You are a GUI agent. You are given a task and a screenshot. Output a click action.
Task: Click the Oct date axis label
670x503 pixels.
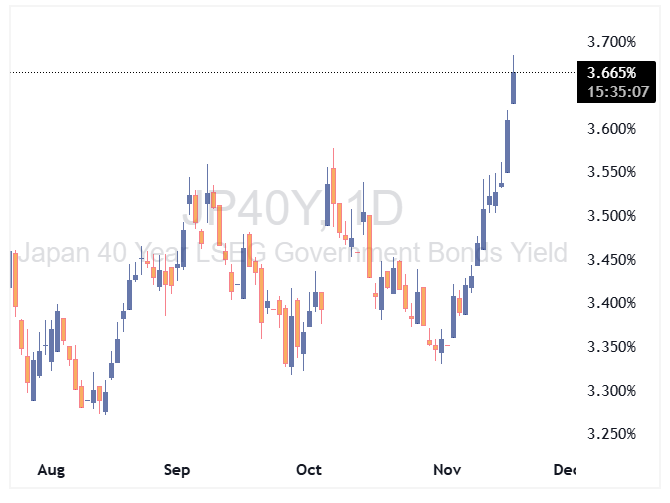(309, 469)
